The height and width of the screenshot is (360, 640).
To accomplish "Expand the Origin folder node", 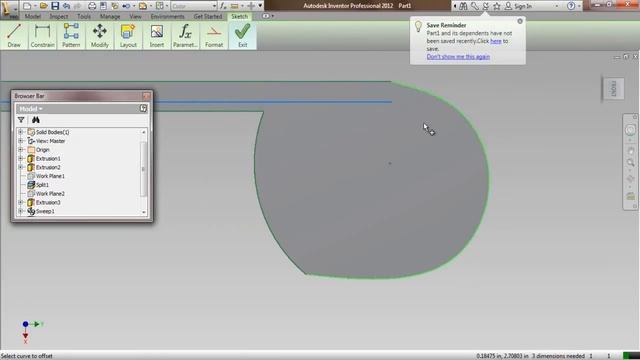I will pos(21,149).
